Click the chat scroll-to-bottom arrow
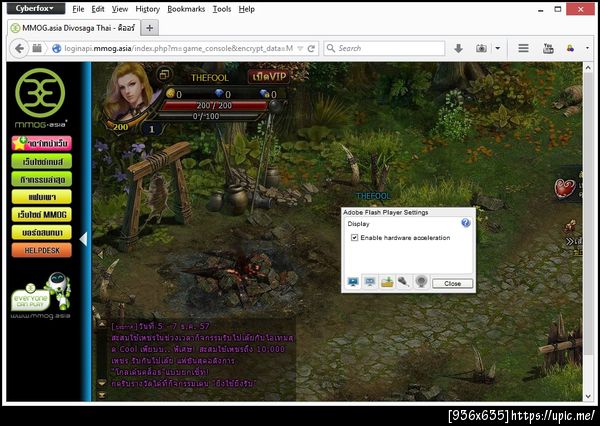The width and height of the screenshot is (600, 426). 102,394
